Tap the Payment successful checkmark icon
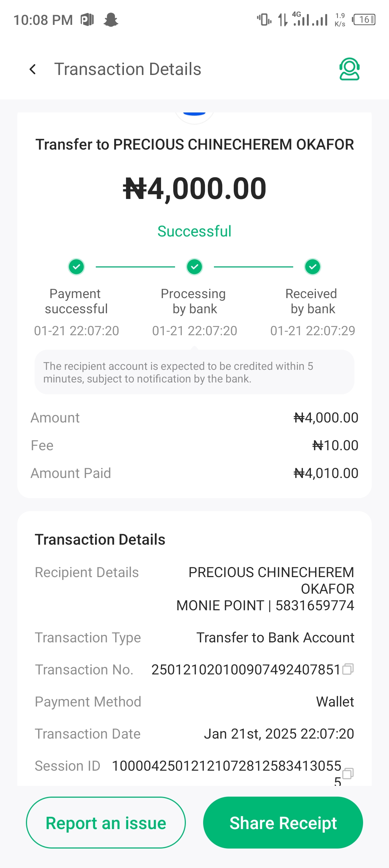This screenshot has height=868, width=389. coord(76,267)
